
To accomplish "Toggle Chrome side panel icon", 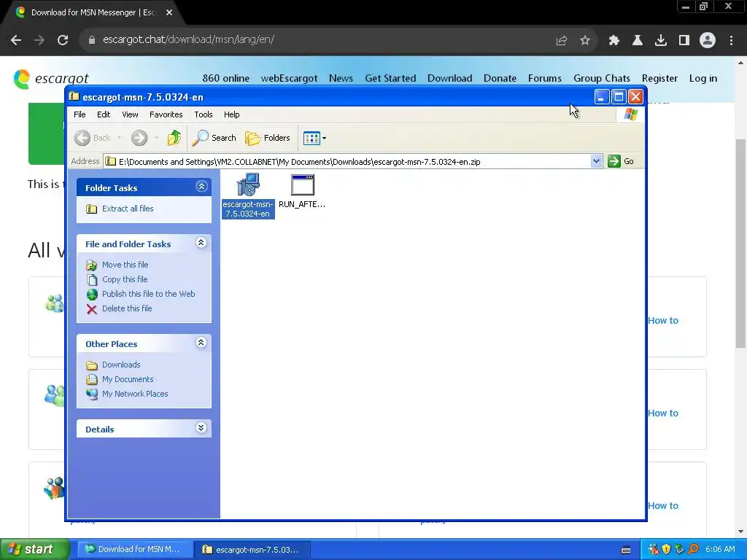I will pos(684,41).
